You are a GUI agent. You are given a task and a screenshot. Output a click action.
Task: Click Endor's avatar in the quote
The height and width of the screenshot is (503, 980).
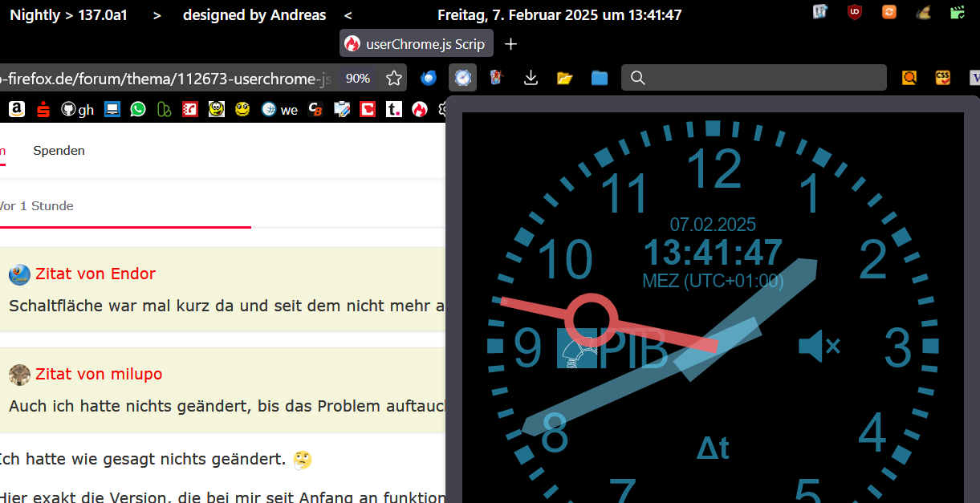point(19,274)
